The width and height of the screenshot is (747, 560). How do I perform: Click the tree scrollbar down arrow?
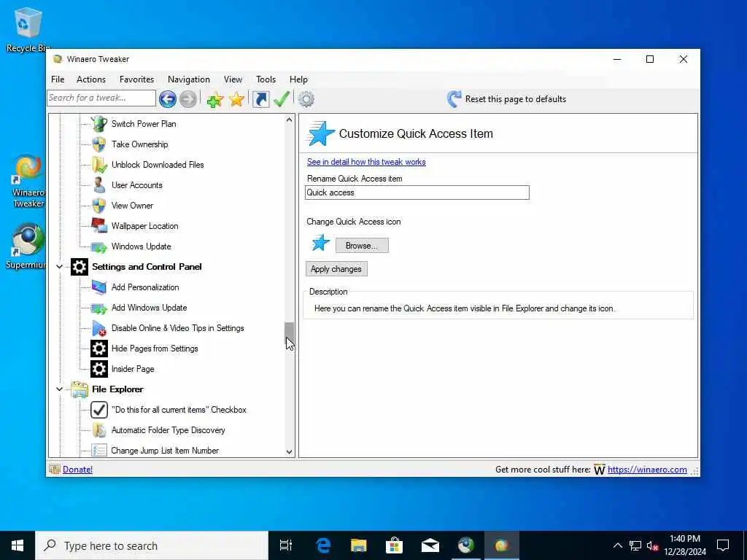click(289, 452)
